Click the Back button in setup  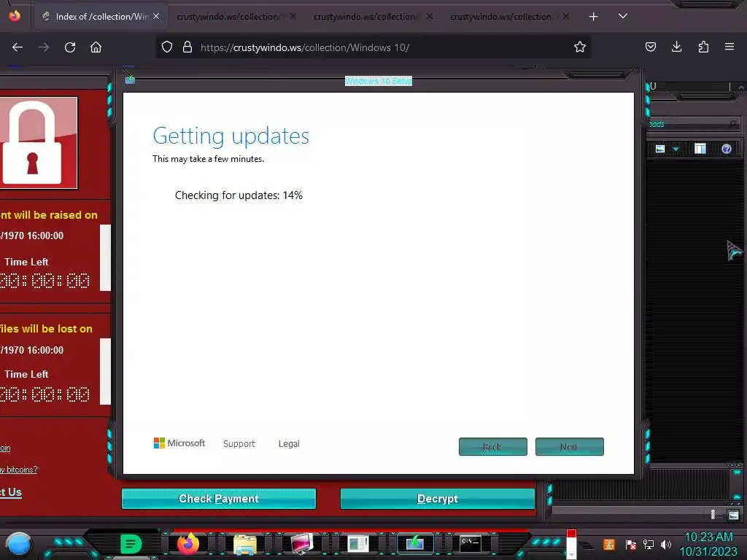point(493,447)
